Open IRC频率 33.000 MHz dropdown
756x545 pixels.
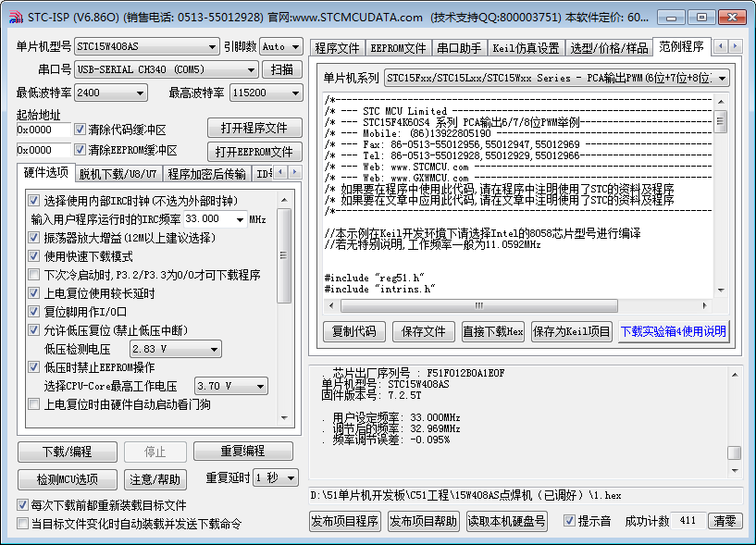pyautogui.click(x=215, y=219)
